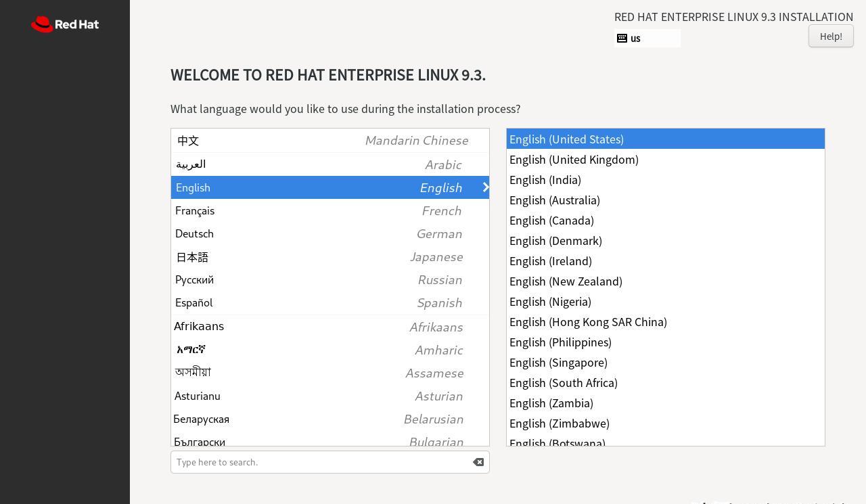Choose Asturianu (Asturian) language

coord(330,396)
